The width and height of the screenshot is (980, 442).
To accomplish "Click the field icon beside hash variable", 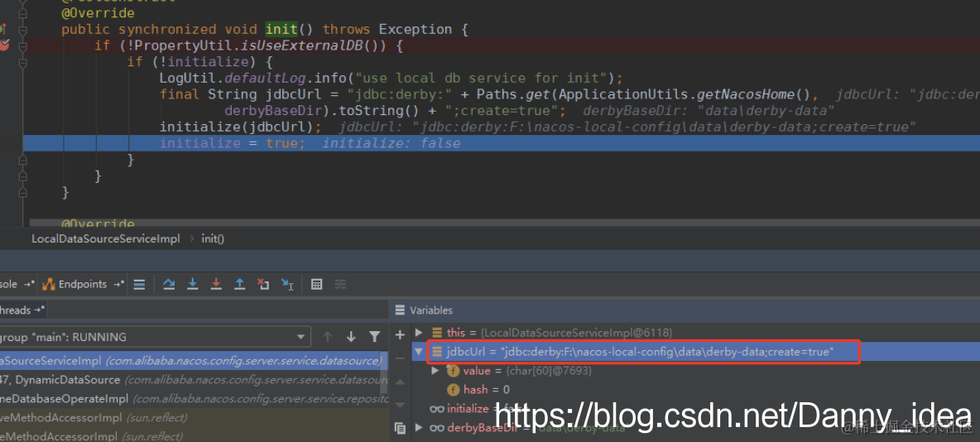I will point(454,390).
